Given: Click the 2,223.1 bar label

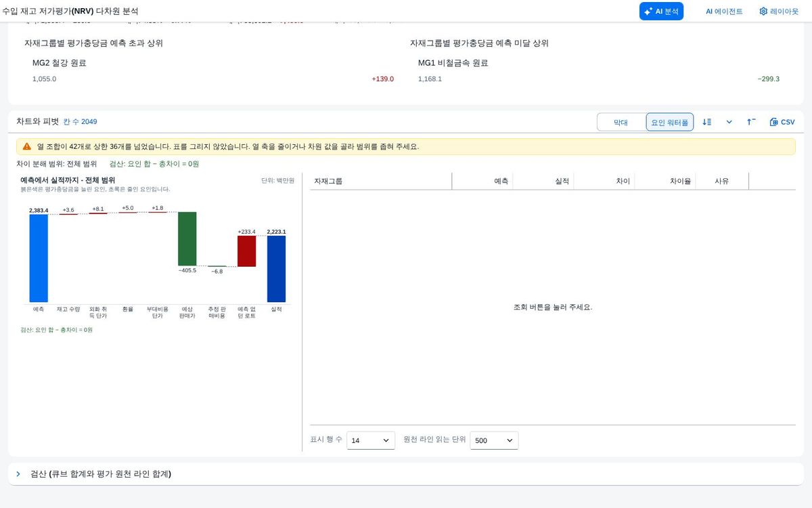Looking at the screenshot, I should point(276,232).
